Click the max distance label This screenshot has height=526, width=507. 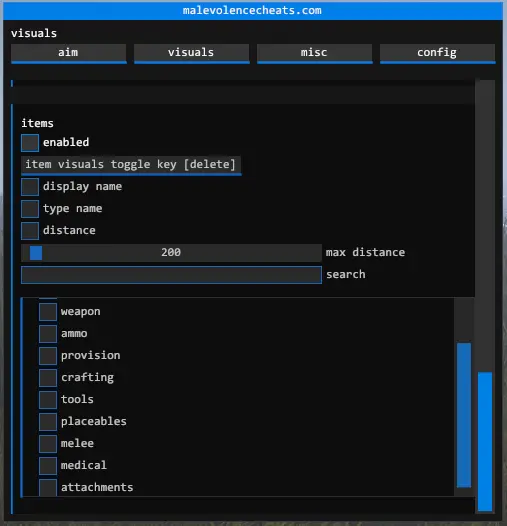(365, 252)
